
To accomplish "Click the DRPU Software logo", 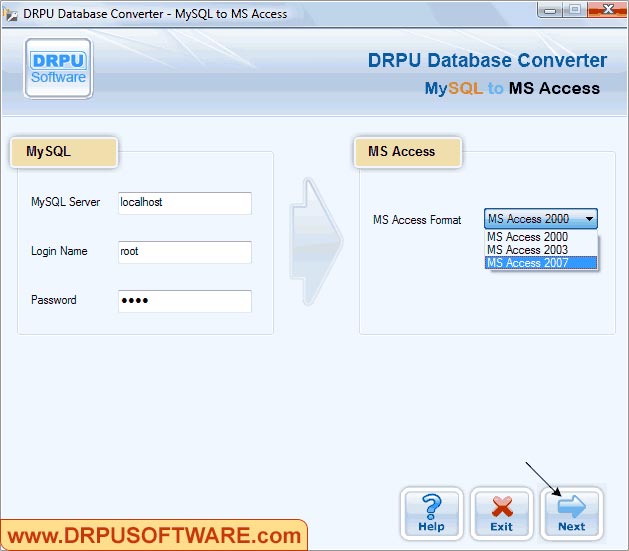I will click(x=59, y=69).
